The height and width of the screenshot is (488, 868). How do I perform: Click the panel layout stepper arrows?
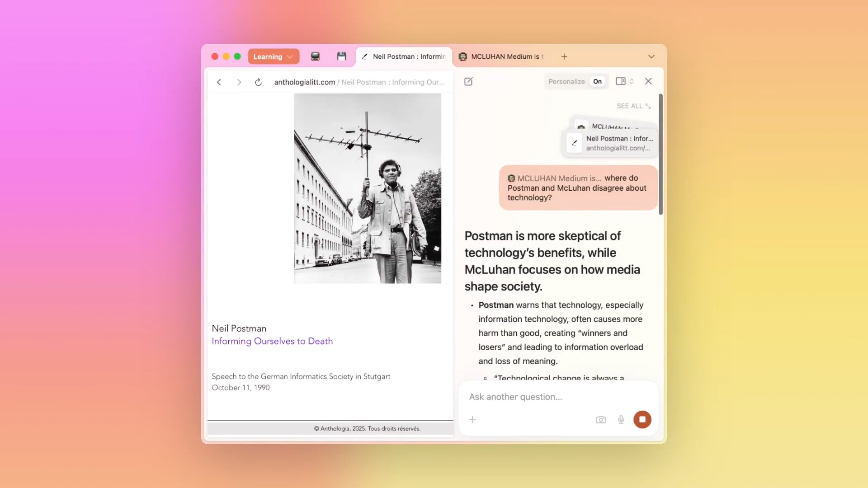(x=632, y=81)
